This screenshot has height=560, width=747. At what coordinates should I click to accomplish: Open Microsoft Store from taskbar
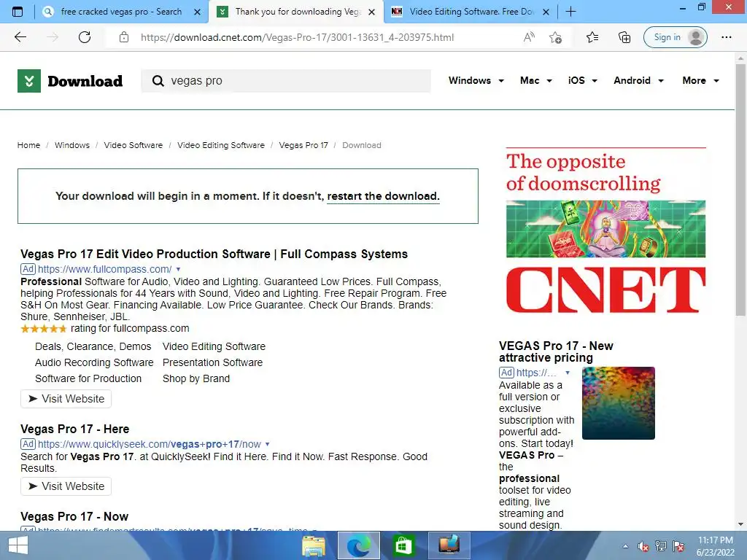(403, 545)
